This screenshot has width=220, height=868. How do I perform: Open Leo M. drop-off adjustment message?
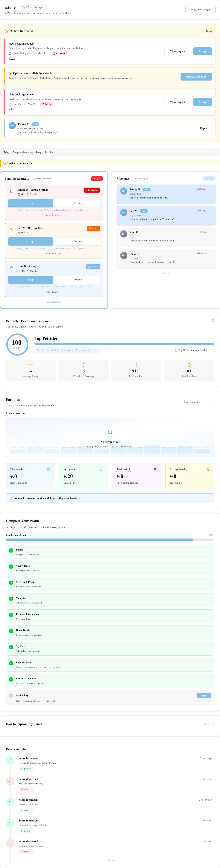click(166, 216)
